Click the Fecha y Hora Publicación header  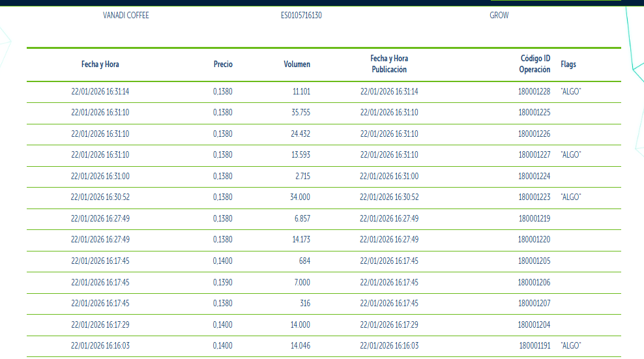(389, 64)
